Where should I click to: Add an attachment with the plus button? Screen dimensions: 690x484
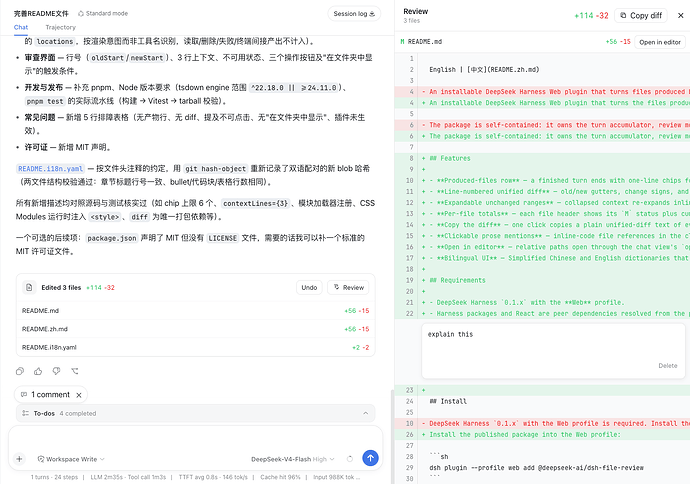(19, 459)
